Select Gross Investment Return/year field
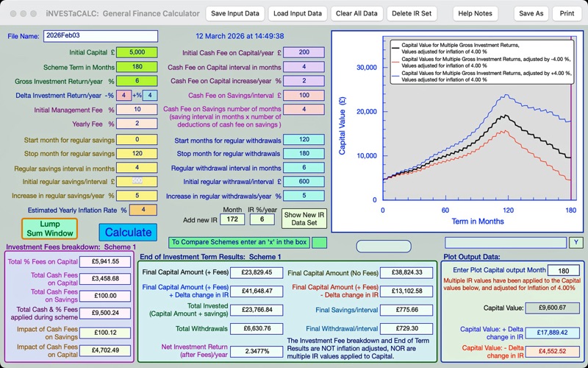 [137, 81]
